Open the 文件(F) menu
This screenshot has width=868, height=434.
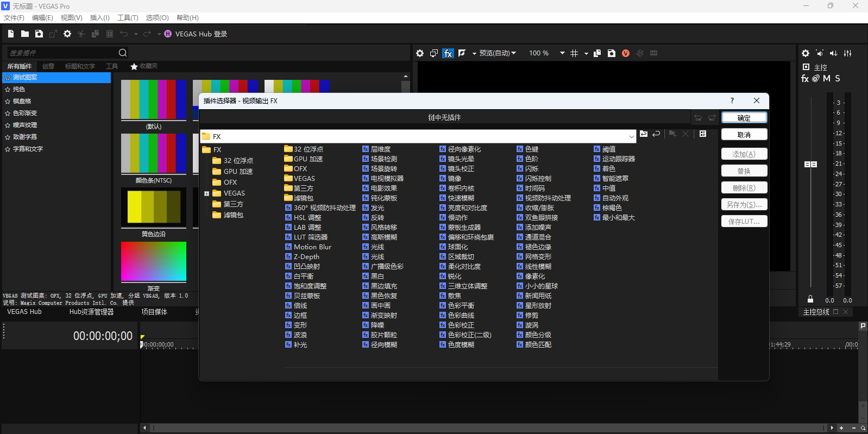tap(14, 18)
